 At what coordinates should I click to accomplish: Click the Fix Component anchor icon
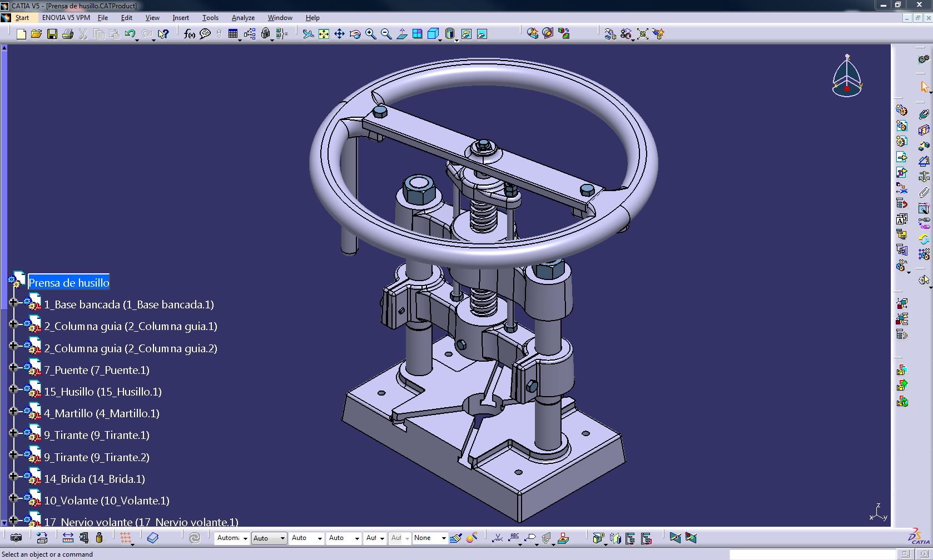point(924,177)
